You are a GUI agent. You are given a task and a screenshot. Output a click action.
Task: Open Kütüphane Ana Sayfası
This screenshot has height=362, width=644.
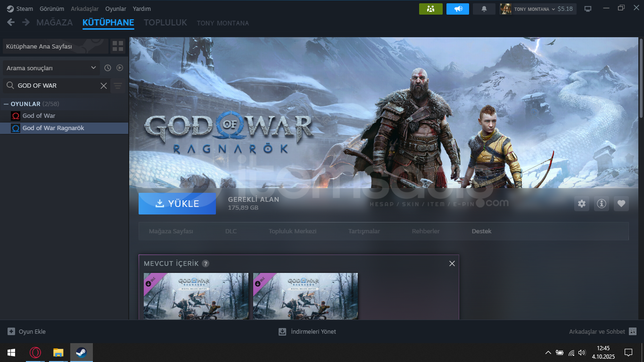click(56, 47)
